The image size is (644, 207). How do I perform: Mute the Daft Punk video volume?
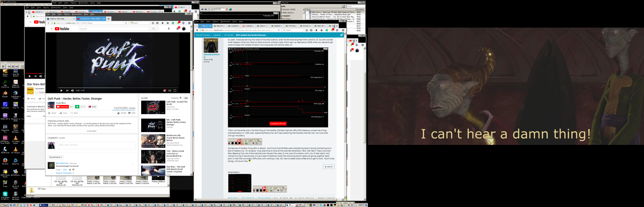pos(72,91)
